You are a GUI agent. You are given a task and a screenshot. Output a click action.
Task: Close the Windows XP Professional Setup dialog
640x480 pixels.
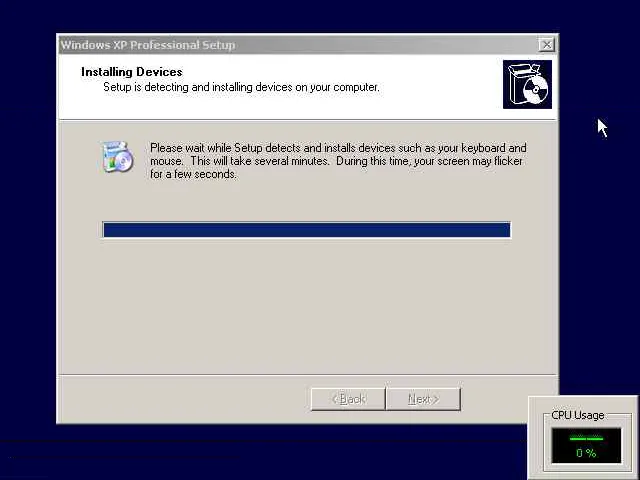[547, 44]
